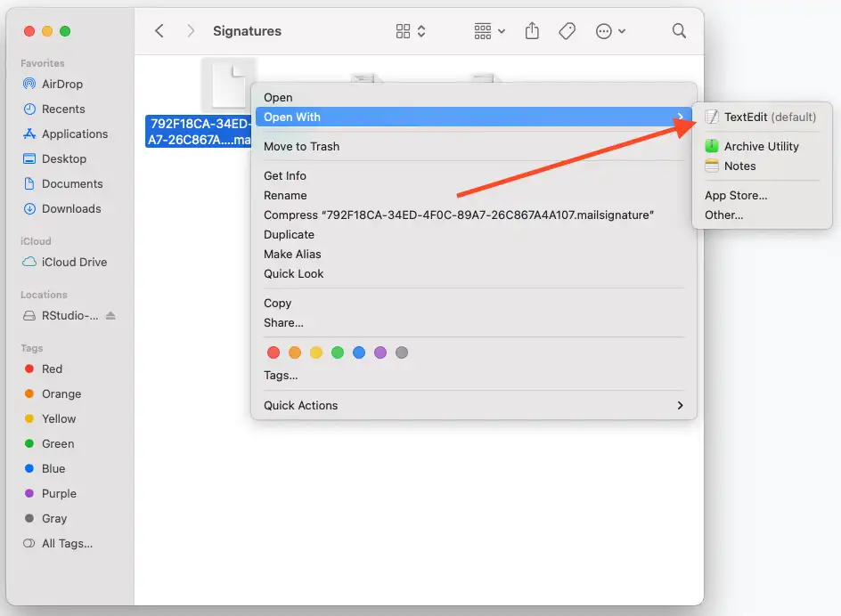841x616 pixels.
Task: Click Rename in the context menu
Action: [285, 195]
